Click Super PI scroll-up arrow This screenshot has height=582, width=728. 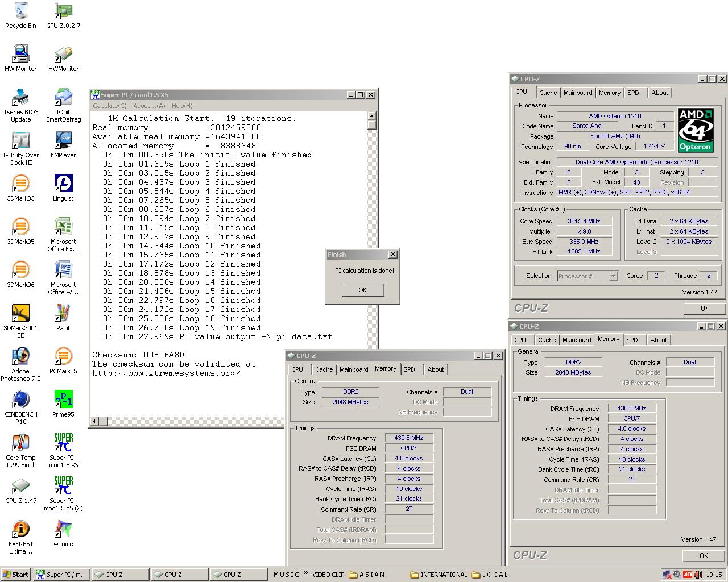pos(372,116)
